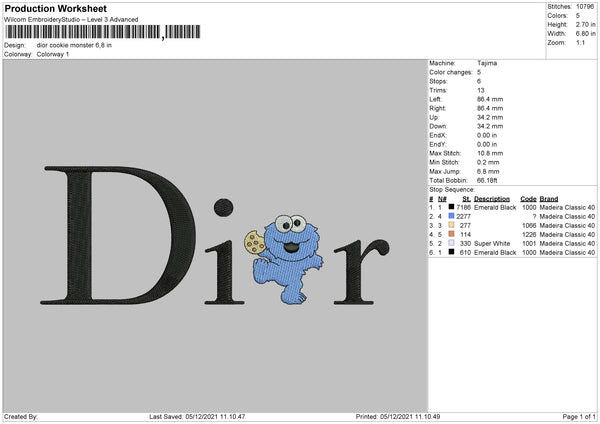The width and height of the screenshot is (600, 424).
Task: Click the beige thread swatch in row 3
Action: (x=452, y=225)
